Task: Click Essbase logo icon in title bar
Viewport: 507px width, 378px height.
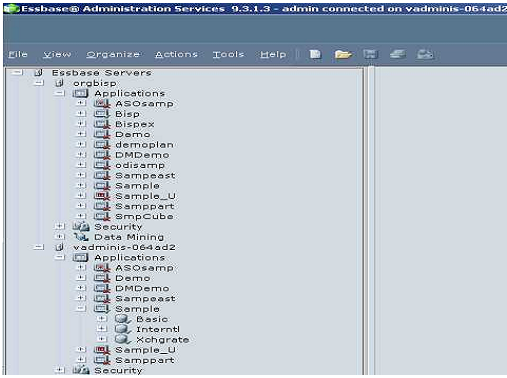Action: pyautogui.click(x=11, y=9)
